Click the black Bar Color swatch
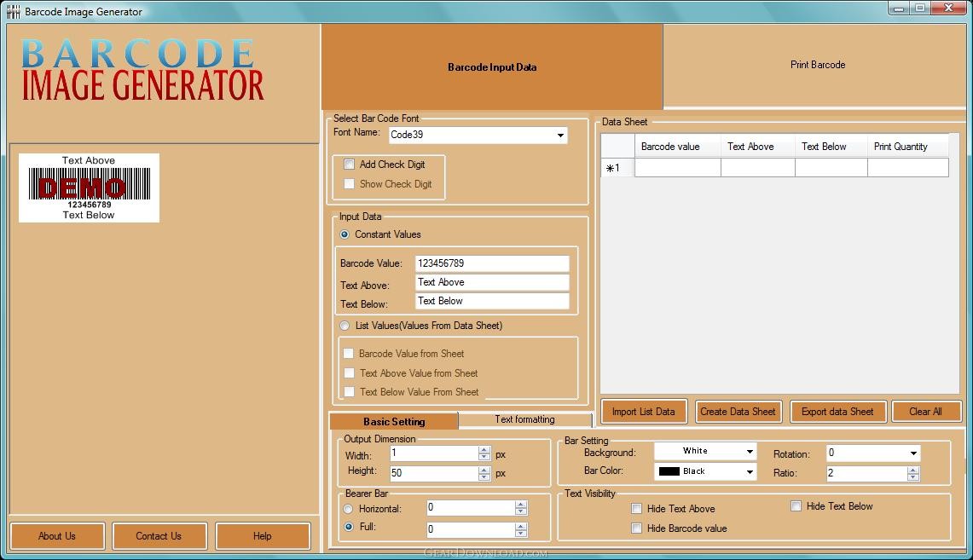 tap(669, 471)
